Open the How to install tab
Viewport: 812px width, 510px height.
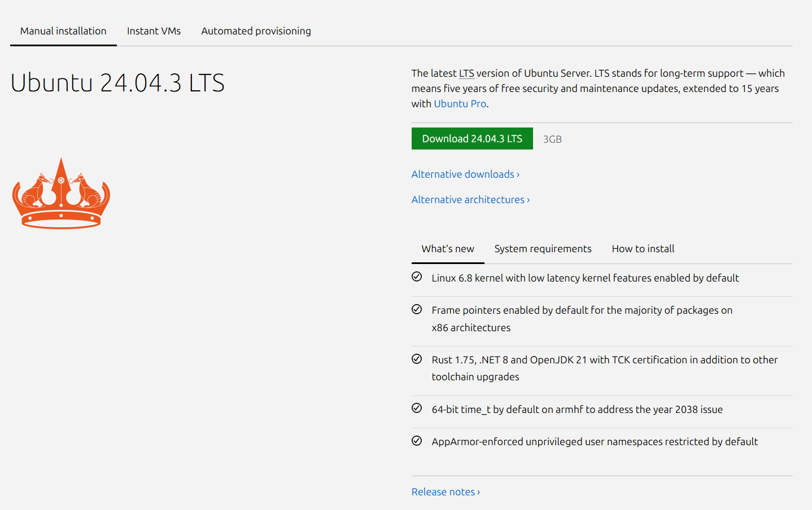643,249
